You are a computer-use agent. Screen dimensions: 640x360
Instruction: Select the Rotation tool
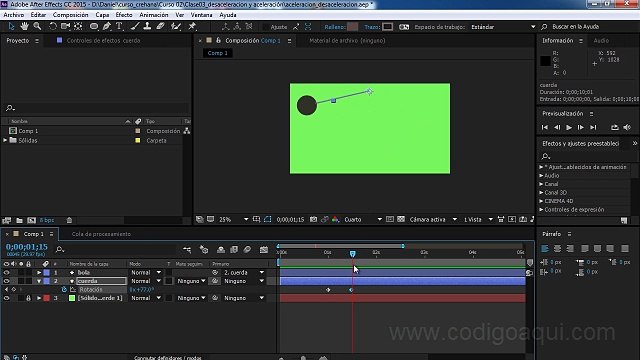pyautogui.click(x=53, y=27)
